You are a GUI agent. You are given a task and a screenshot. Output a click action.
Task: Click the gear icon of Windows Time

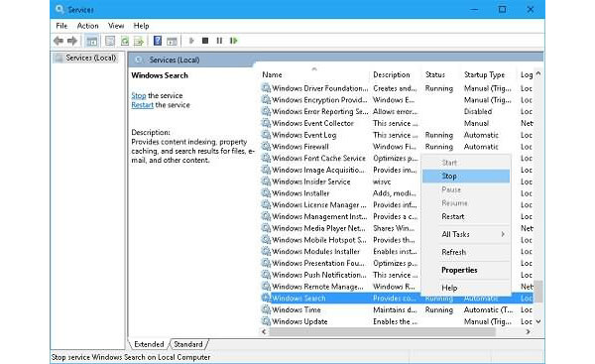[266, 309]
